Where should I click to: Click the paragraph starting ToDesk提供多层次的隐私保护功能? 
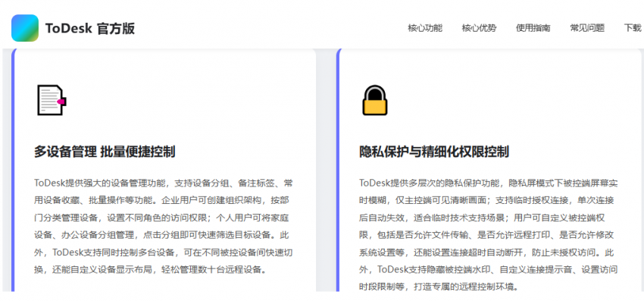point(489,235)
